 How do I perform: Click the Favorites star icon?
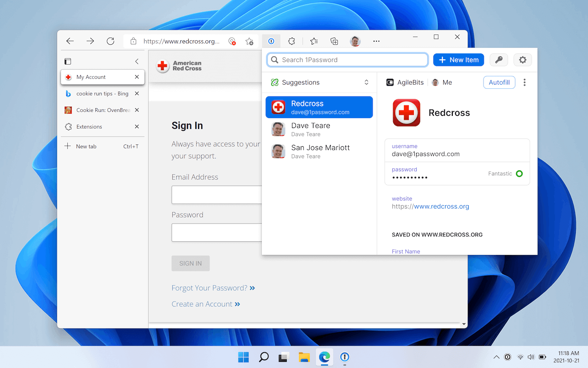314,41
